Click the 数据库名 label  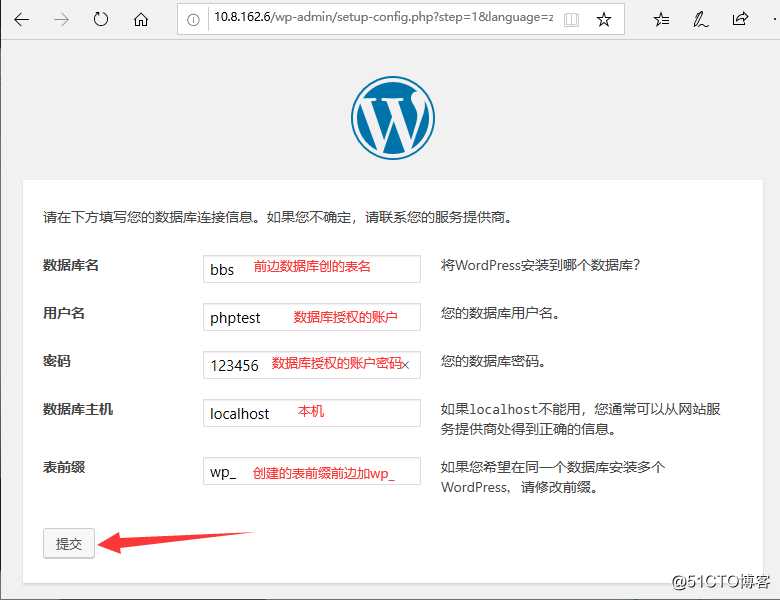click(x=71, y=265)
